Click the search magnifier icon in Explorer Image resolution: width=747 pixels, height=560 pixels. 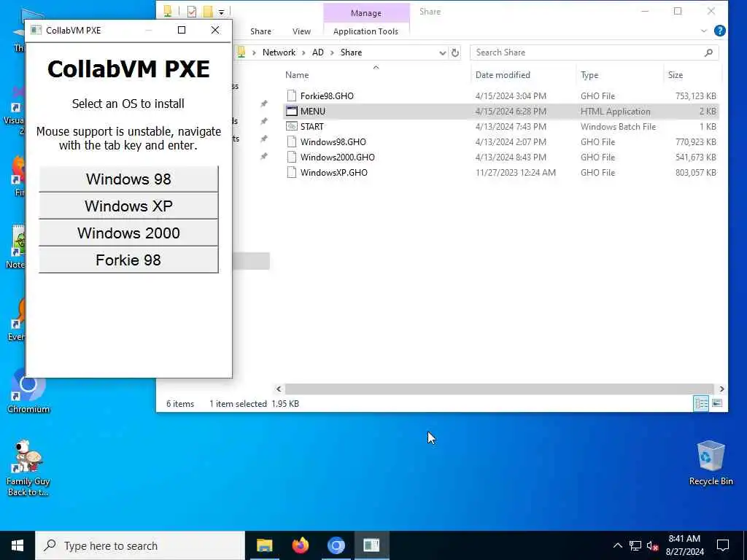pos(709,52)
